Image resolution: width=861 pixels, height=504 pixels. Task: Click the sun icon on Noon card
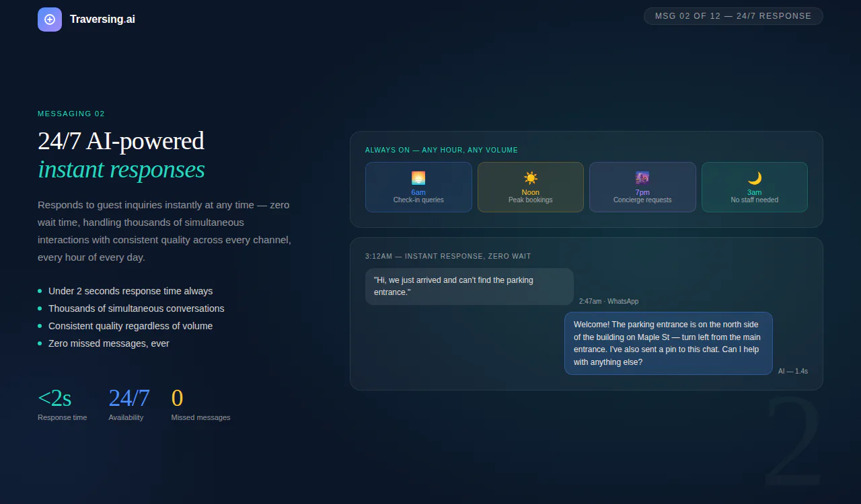(x=531, y=178)
